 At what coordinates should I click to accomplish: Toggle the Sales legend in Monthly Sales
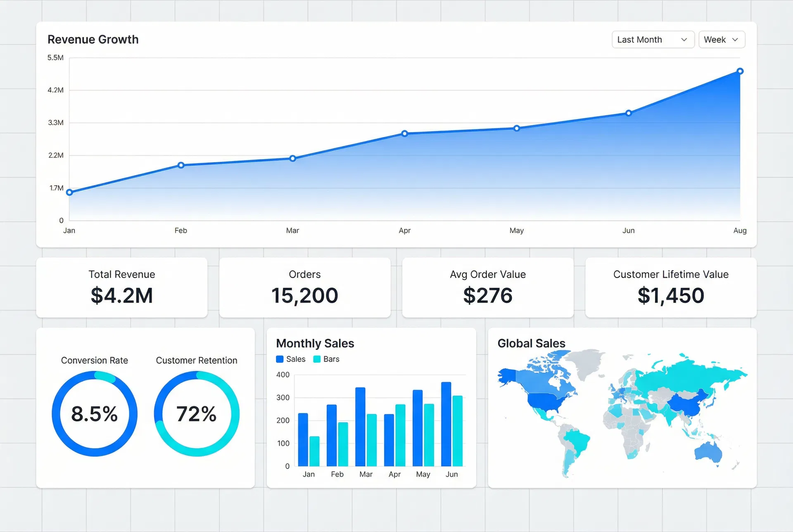[x=290, y=359]
